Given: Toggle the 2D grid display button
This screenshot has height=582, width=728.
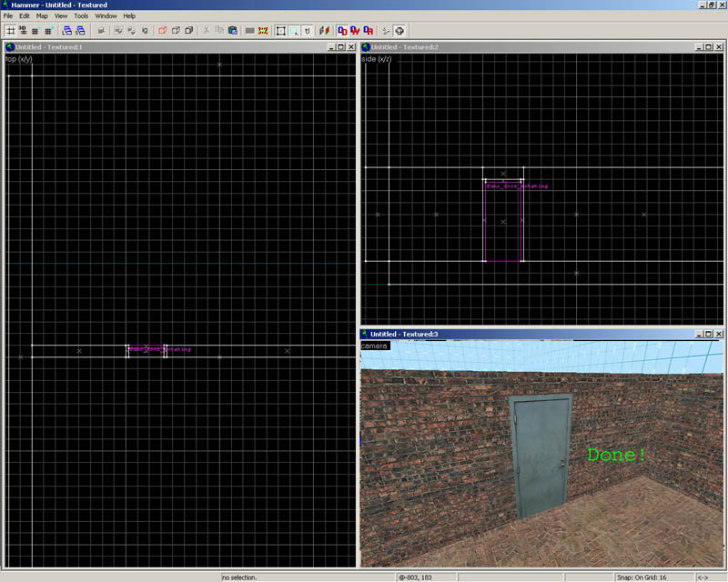Looking at the screenshot, I should pos(9,30).
